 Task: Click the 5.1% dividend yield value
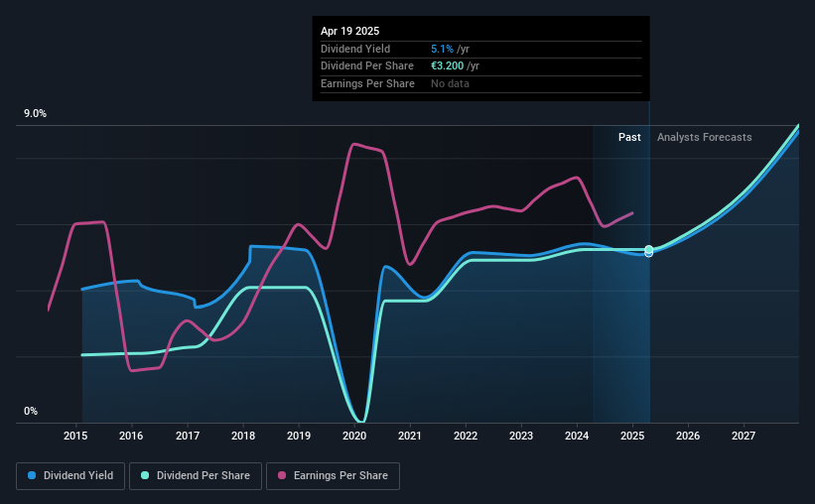[x=442, y=49]
